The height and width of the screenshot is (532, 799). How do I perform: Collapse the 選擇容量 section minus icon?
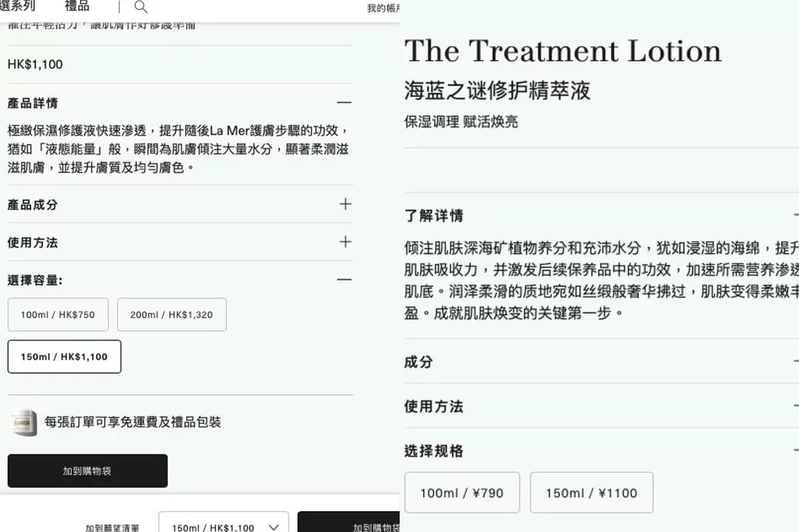coord(345,279)
